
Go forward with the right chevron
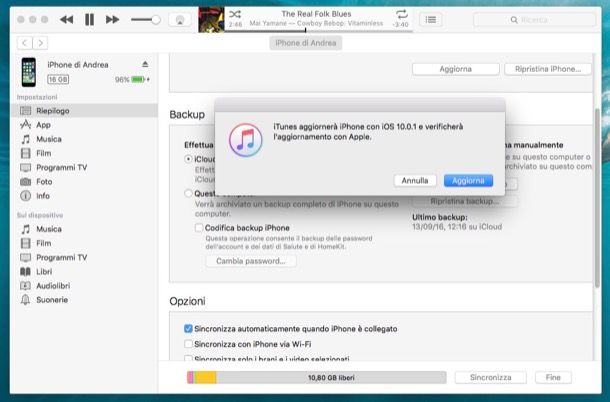tap(40, 43)
